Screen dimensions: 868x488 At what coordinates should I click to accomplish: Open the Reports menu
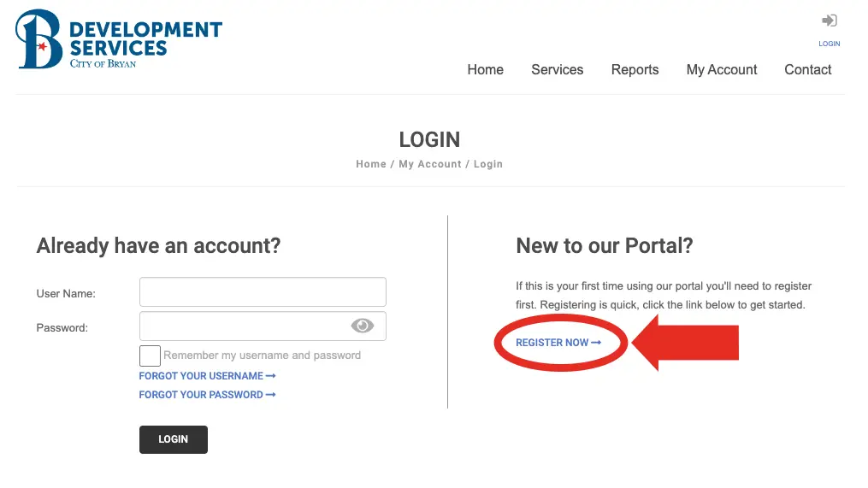pyautogui.click(x=635, y=70)
